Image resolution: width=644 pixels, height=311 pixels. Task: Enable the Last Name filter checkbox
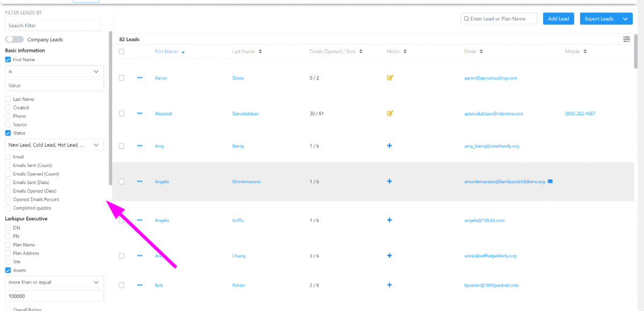(x=8, y=99)
